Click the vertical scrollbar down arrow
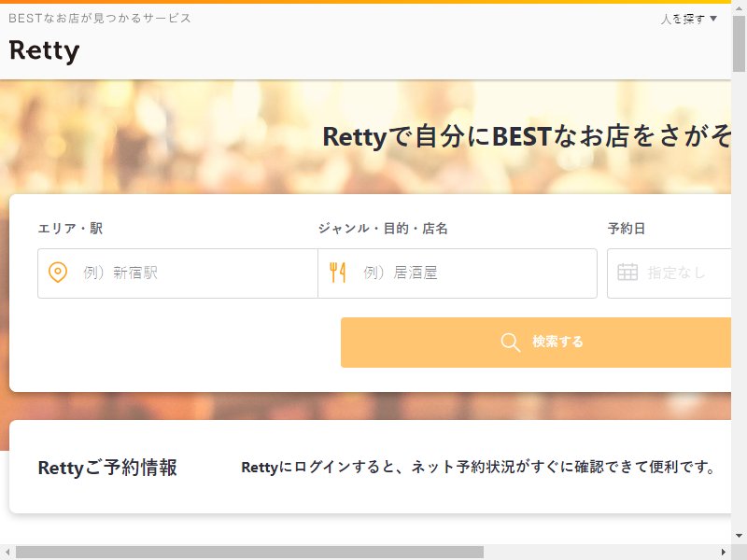 739,536
